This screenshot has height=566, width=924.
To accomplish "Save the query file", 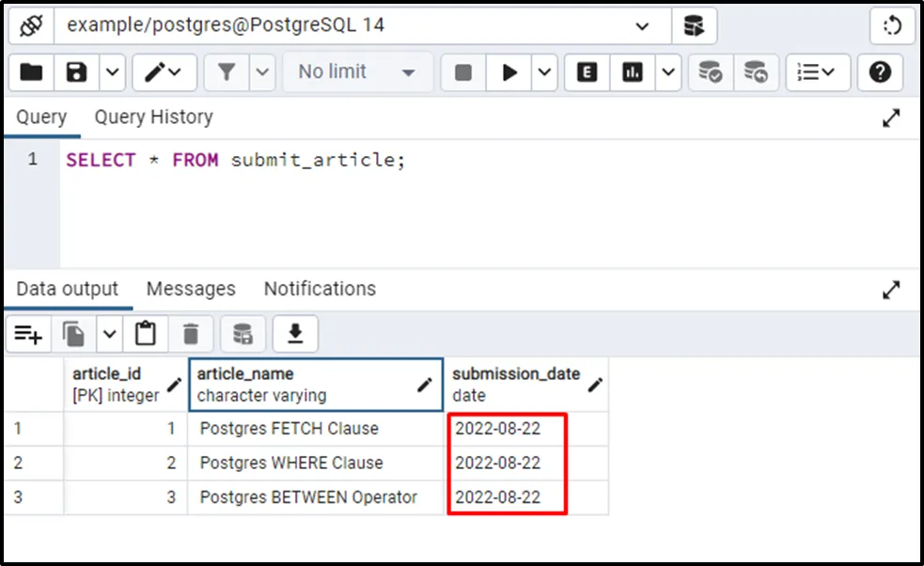I will coord(76,72).
